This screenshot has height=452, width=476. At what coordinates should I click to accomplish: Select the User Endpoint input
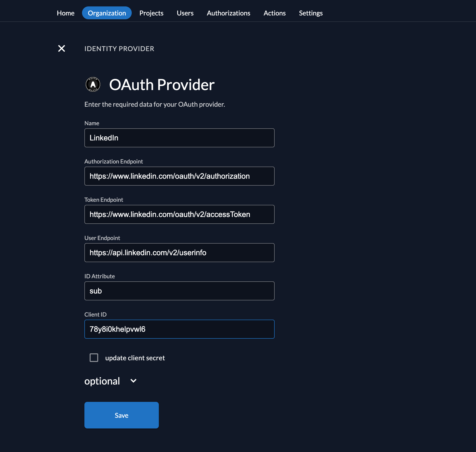point(179,253)
